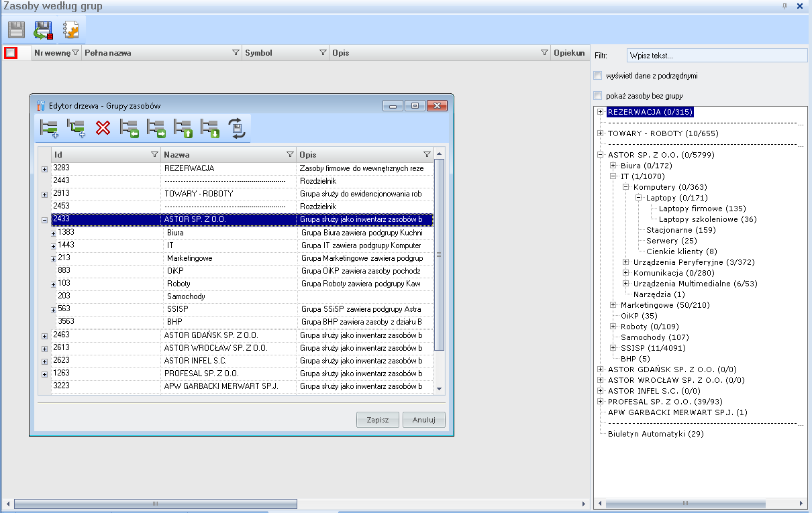Screen dimensions: 812x513
Task: Select Biuletyn Automatyki (29) in tree
Action: [x=656, y=434]
